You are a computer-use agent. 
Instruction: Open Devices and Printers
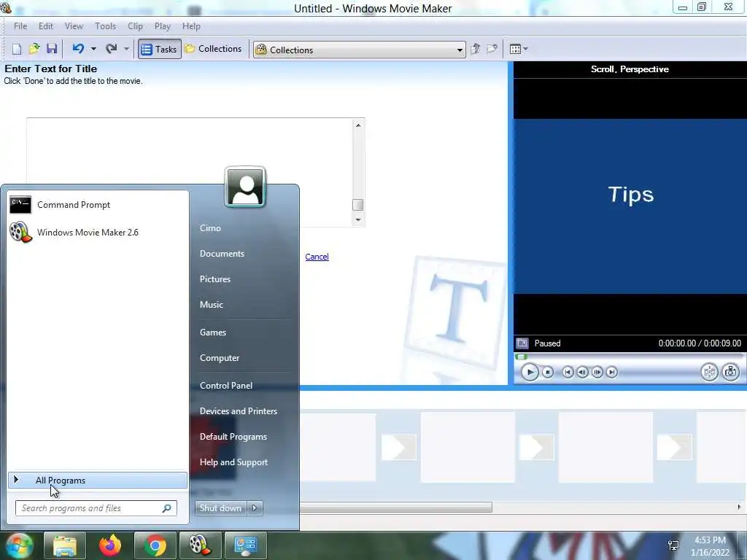click(x=239, y=411)
